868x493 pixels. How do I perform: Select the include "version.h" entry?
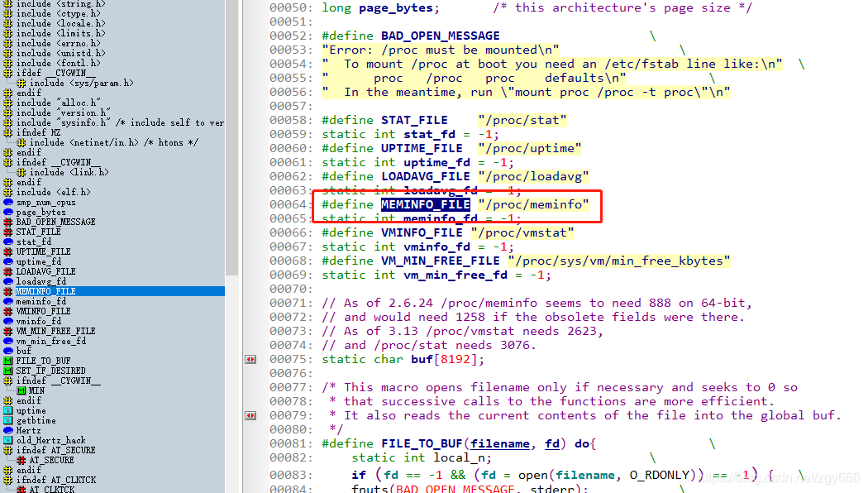63,113
